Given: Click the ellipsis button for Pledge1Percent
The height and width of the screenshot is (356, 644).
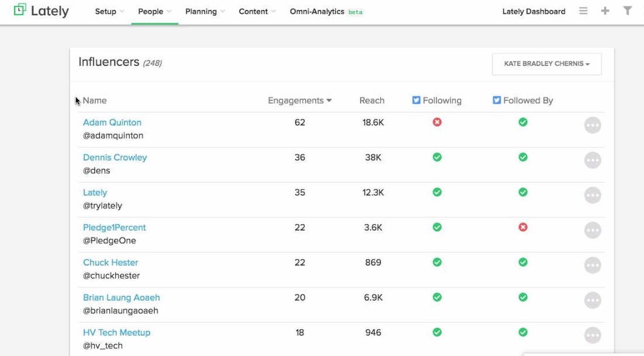Looking at the screenshot, I should (x=593, y=231).
